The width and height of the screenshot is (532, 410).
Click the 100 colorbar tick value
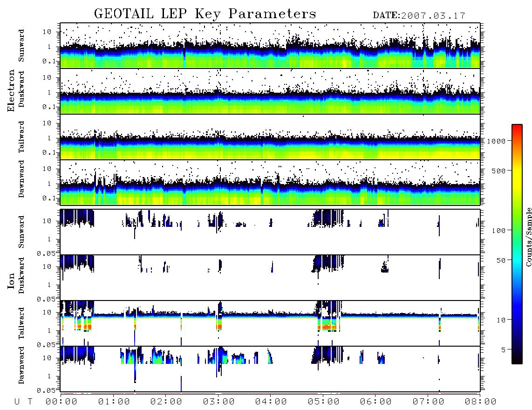click(x=498, y=231)
